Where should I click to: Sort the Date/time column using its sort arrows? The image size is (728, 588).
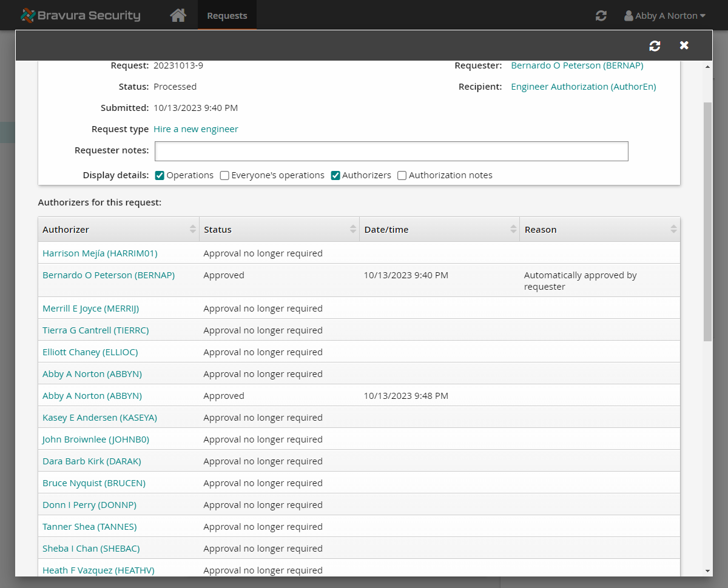coord(514,229)
